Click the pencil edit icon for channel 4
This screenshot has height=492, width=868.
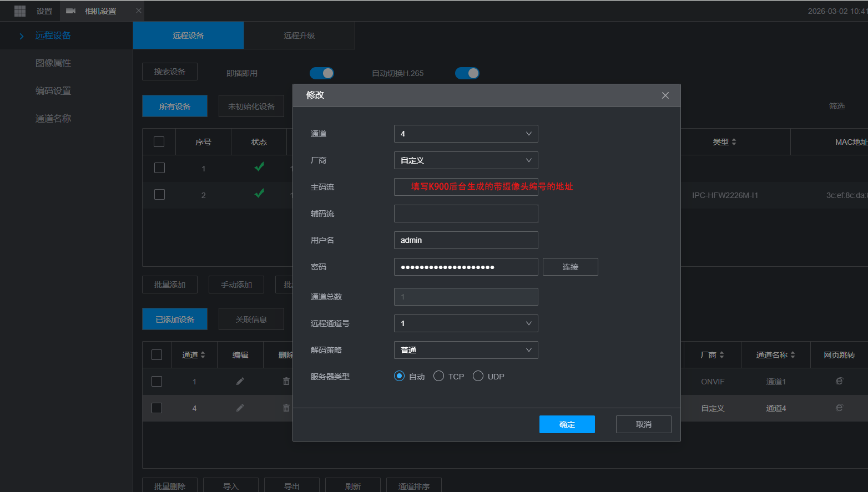pos(240,408)
